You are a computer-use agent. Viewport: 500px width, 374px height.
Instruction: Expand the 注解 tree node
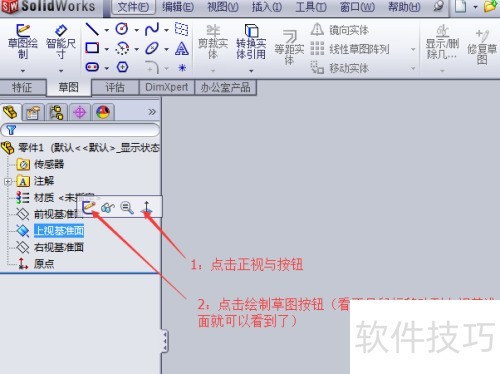(7, 182)
